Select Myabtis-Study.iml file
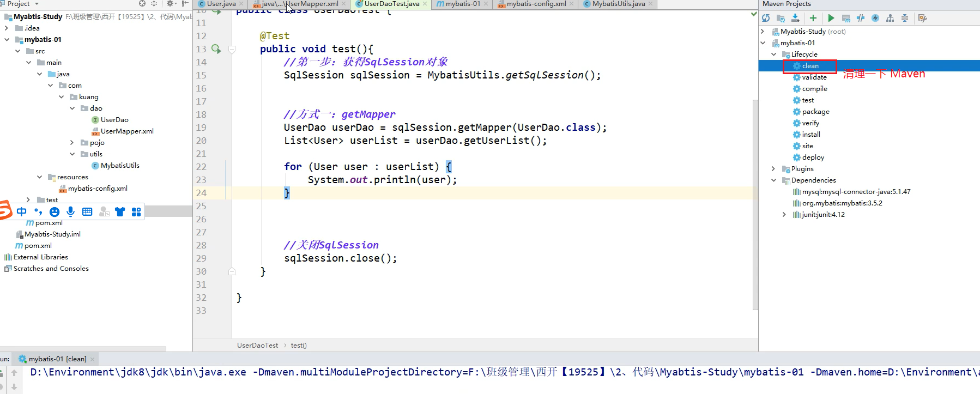This screenshot has width=980, height=394. [48, 234]
